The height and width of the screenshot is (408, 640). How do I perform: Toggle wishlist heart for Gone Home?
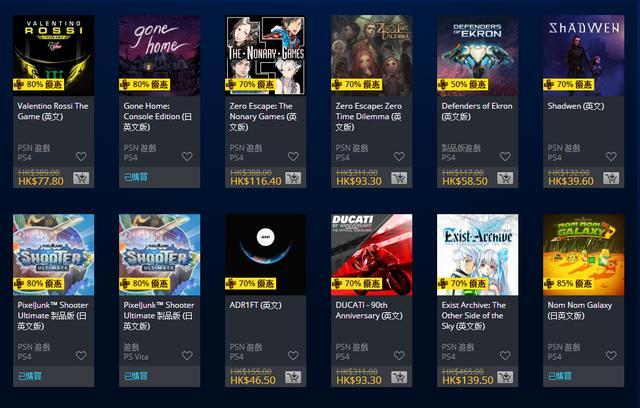187,156
